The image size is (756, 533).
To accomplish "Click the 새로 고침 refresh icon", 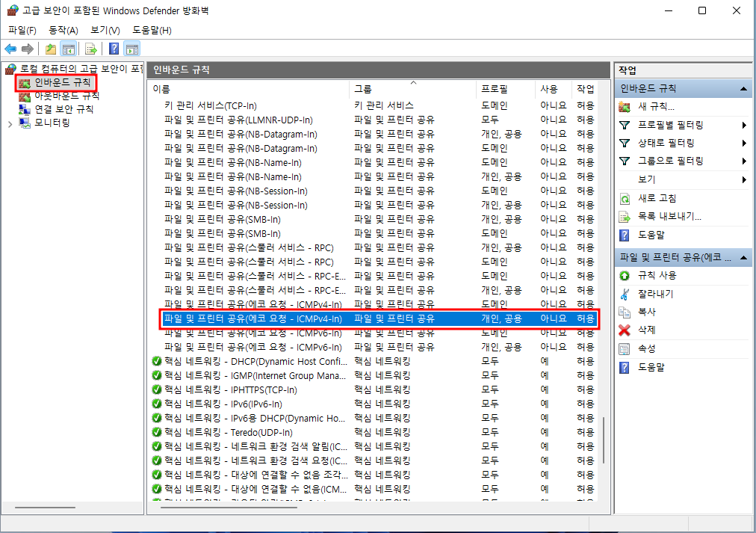I will pos(625,198).
